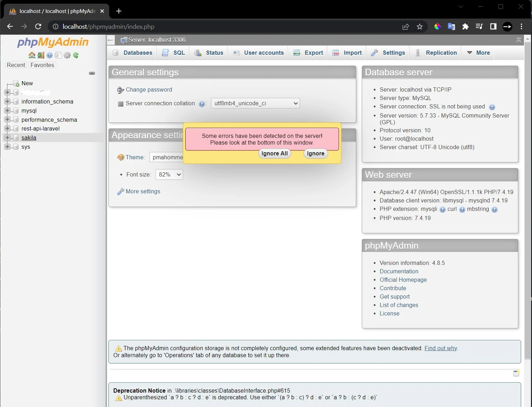Open the Settings tab
The image size is (532, 407).
point(388,53)
